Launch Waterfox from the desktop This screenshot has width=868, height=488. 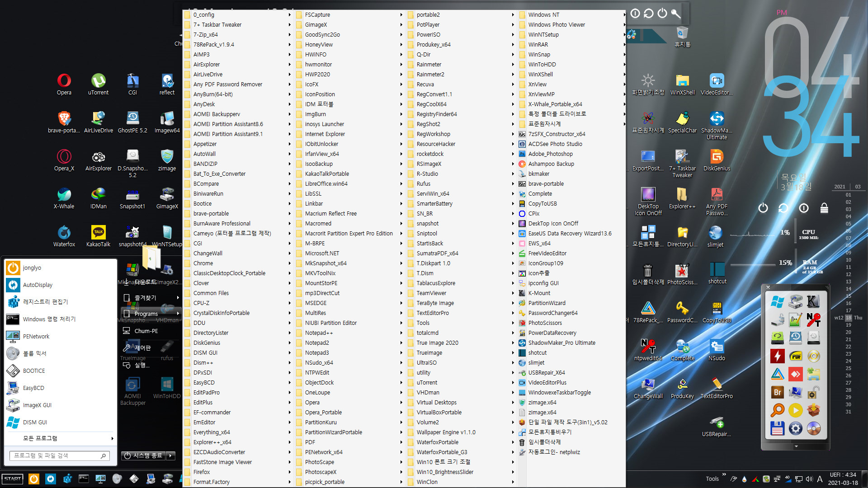click(x=64, y=236)
